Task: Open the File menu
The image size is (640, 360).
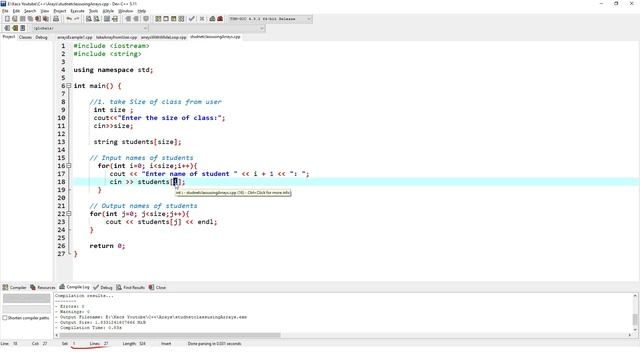Action: point(5,11)
